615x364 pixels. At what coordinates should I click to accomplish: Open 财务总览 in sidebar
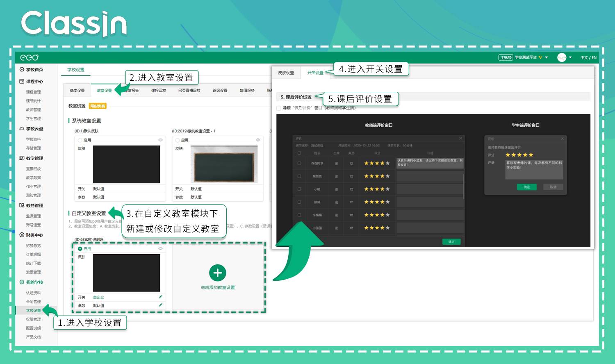coord(34,246)
